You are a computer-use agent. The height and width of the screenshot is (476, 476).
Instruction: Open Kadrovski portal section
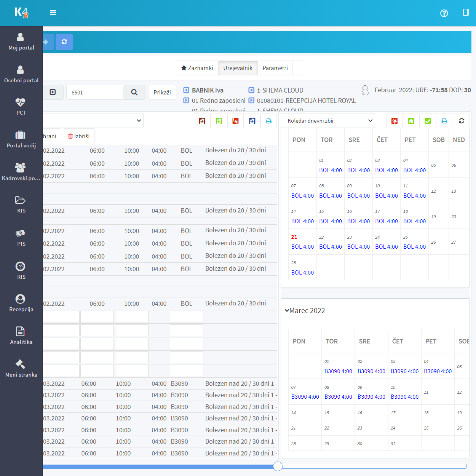pos(21,173)
